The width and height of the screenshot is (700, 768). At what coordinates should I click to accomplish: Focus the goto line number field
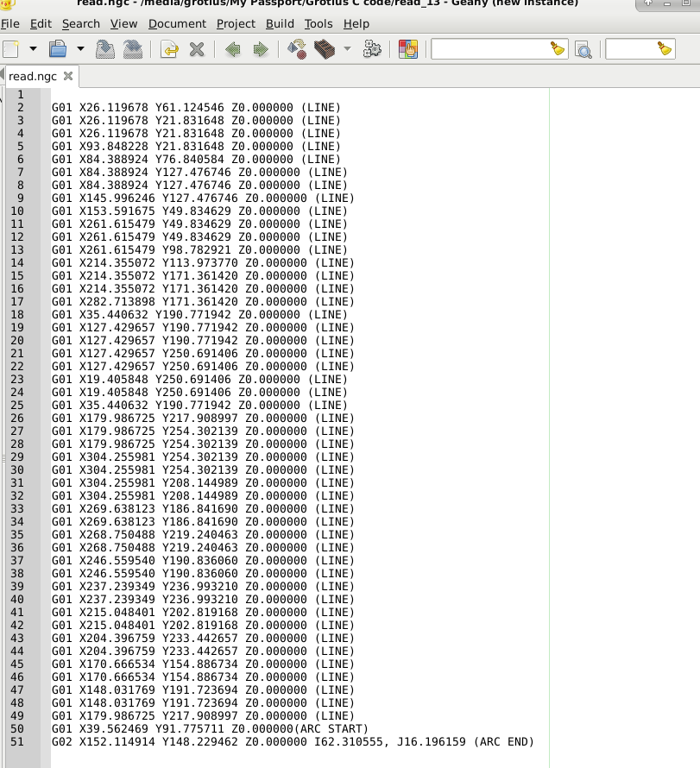click(632, 49)
